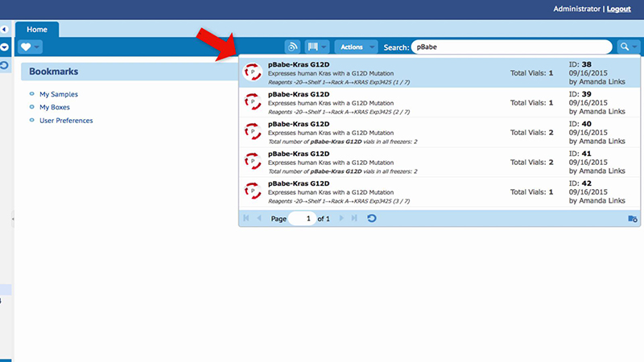Click the magnifier search icon

click(625, 47)
